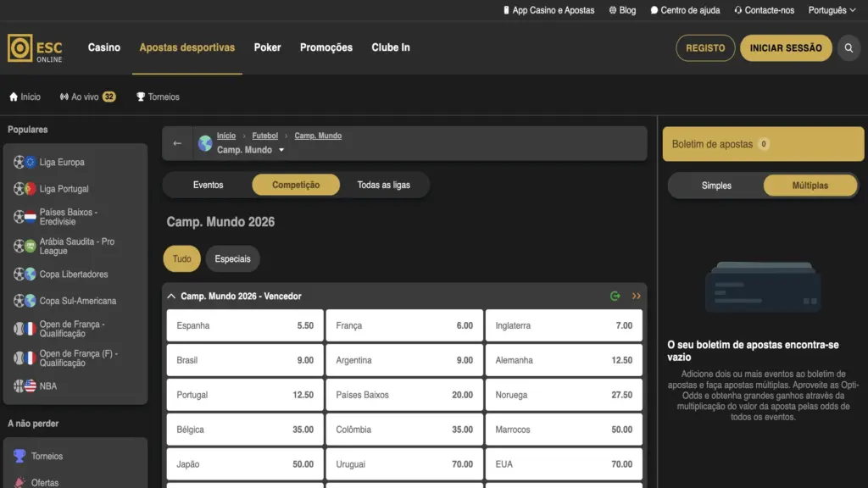Click the INICIAR SESSÃO button
Image resolution: width=868 pixels, height=488 pixels.
(x=786, y=48)
